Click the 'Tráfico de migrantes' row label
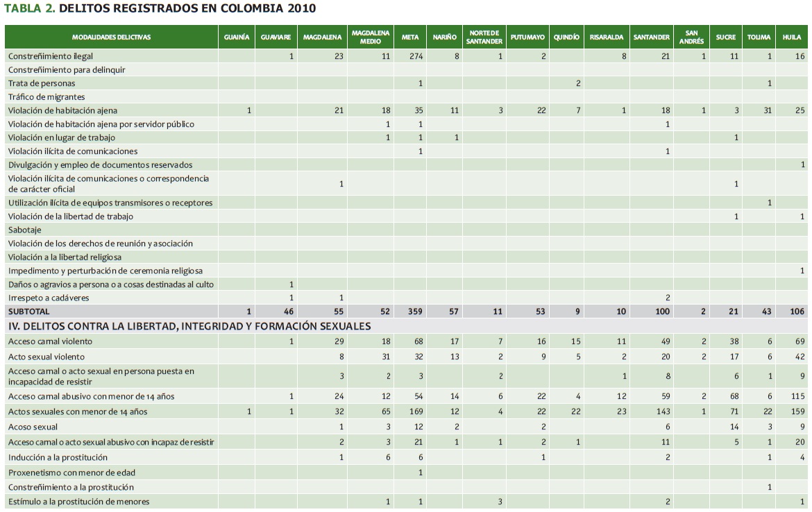 (46, 97)
